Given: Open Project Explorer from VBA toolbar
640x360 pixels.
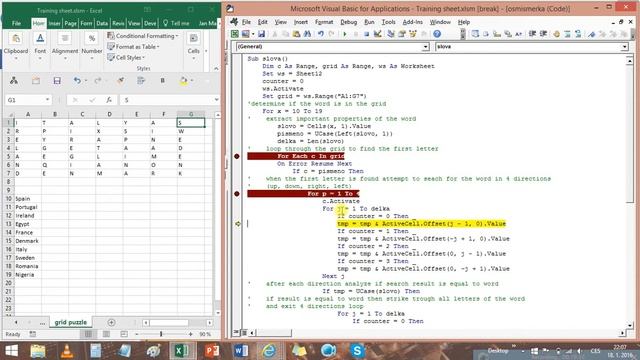Looking at the screenshot, I should tap(391, 34).
